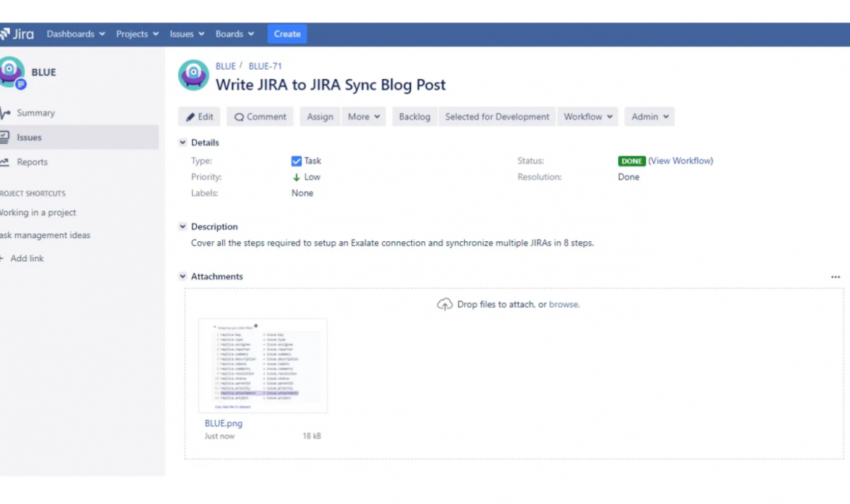The width and height of the screenshot is (850, 504).
Task: Click the Edit button with pencil icon
Action: [200, 116]
